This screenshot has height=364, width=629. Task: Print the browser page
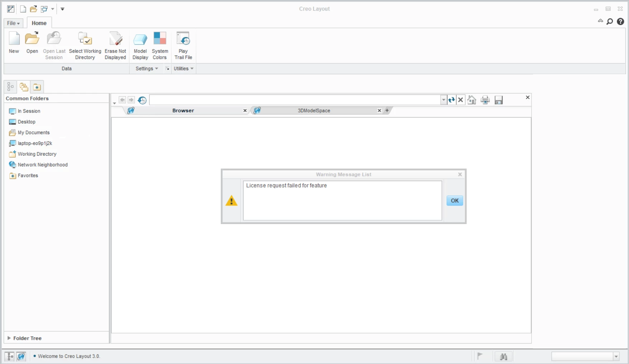[485, 100]
